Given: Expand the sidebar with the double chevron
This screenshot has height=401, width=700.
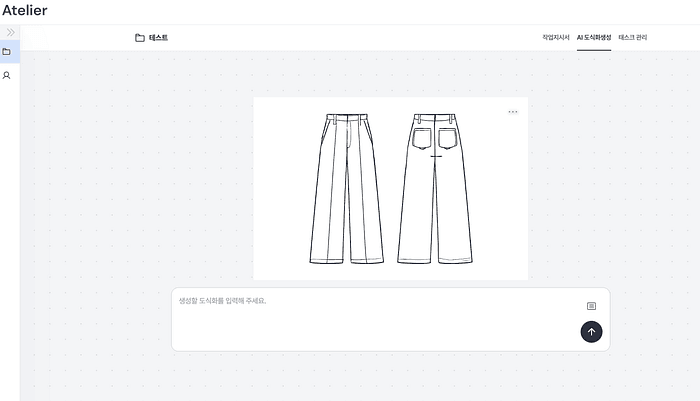Looking at the screenshot, I should tap(10, 32).
